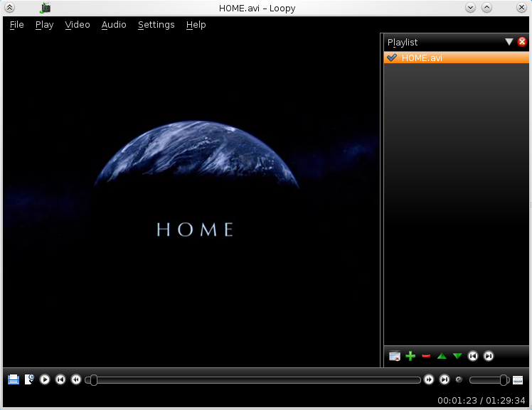Clear the playlist
The height and width of the screenshot is (410, 532).
(395, 356)
